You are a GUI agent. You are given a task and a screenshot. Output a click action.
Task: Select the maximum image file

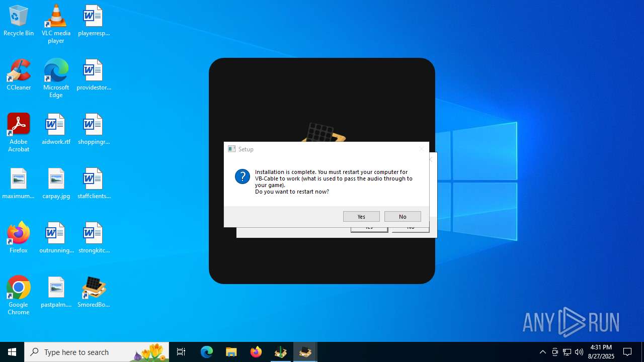pos(19,184)
